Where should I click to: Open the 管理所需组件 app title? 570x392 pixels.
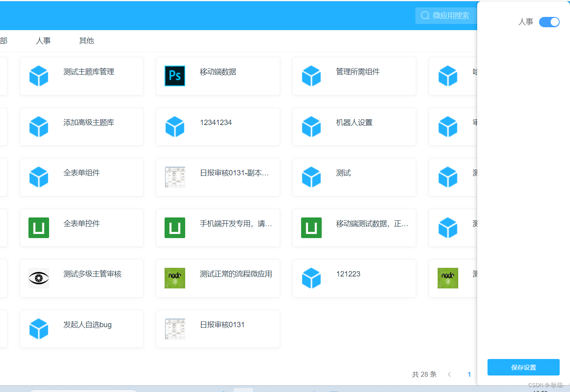pyautogui.click(x=358, y=72)
